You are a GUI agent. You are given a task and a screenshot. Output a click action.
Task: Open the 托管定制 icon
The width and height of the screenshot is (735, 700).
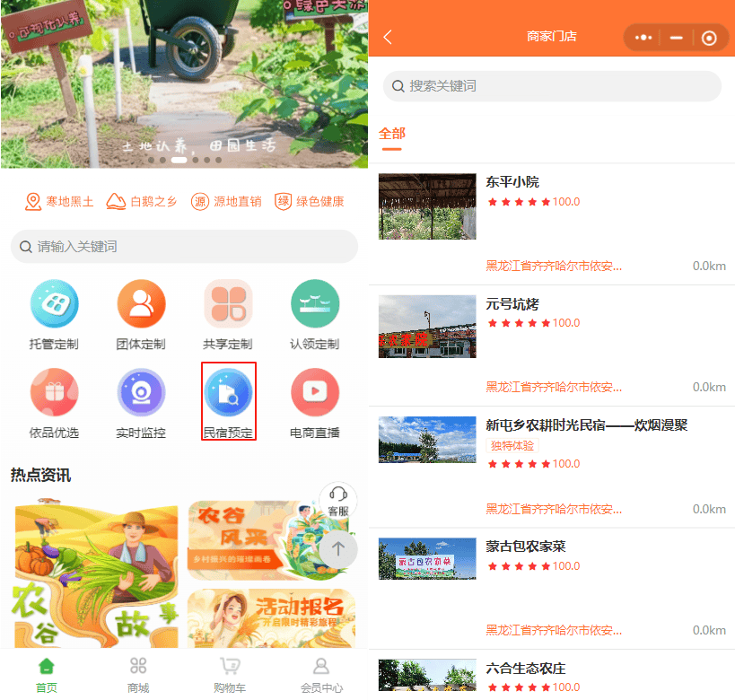click(x=54, y=305)
